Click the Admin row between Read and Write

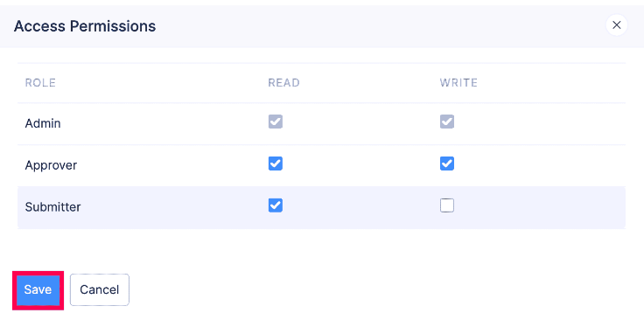361,123
